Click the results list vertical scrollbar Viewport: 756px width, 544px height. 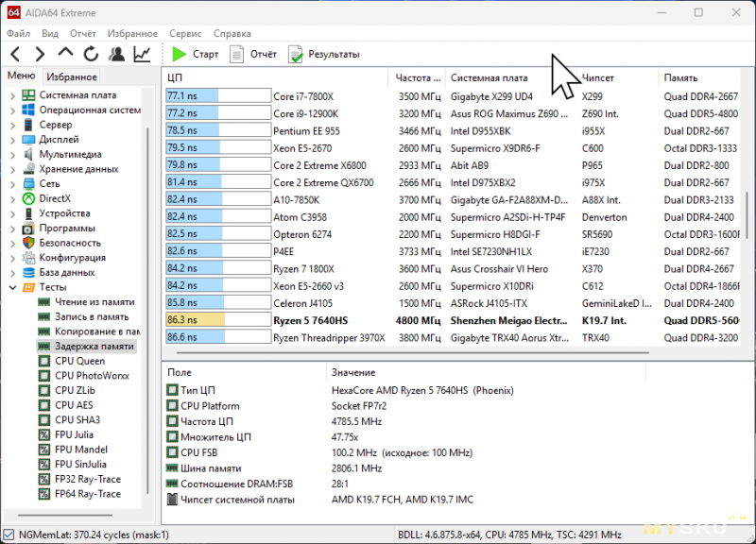[x=747, y=216]
